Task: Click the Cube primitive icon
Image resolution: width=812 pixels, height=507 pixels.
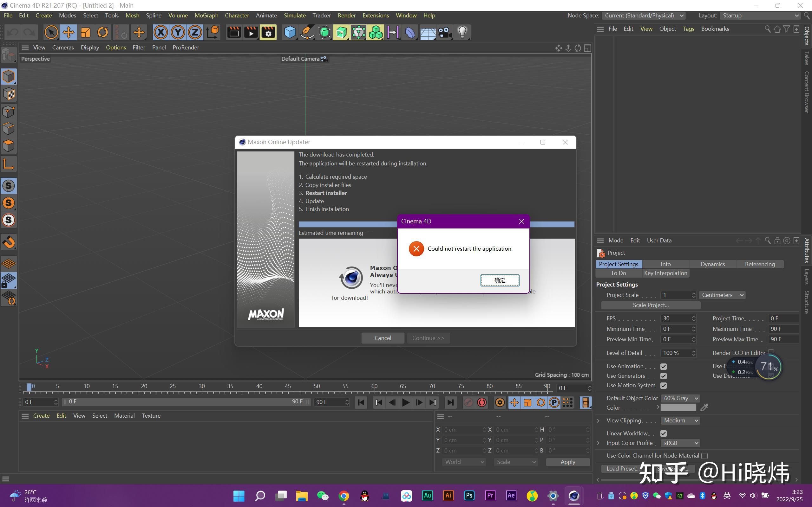Action: click(290, 33)
